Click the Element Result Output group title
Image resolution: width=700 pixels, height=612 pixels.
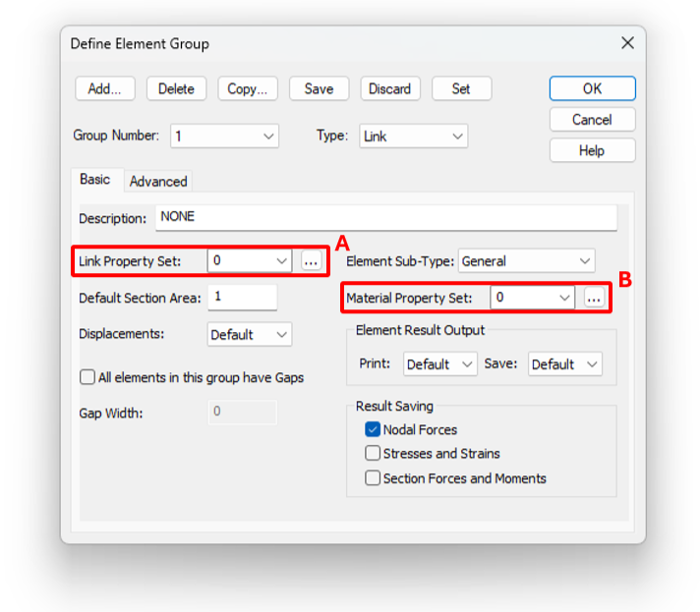(x=420, y=330)
